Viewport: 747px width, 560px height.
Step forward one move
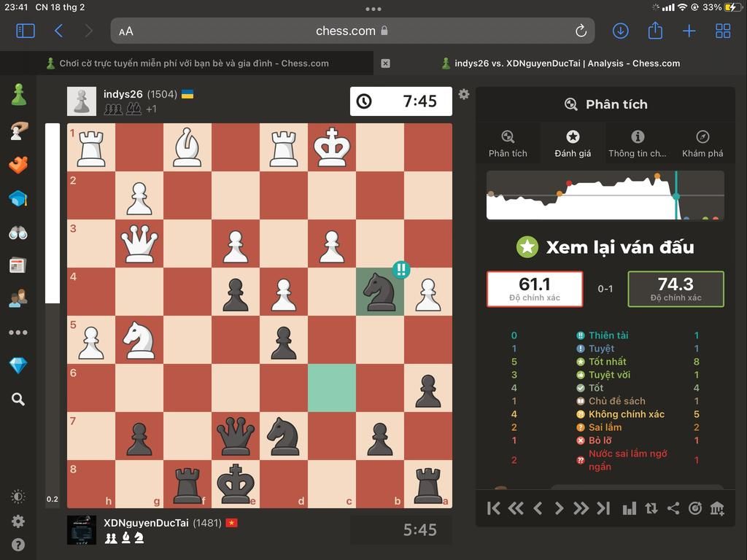(x=560, y=508)
